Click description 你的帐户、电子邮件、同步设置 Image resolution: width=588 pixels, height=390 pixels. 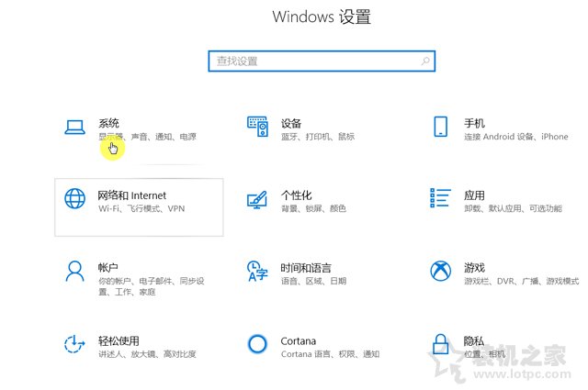[x=151, y=286]
